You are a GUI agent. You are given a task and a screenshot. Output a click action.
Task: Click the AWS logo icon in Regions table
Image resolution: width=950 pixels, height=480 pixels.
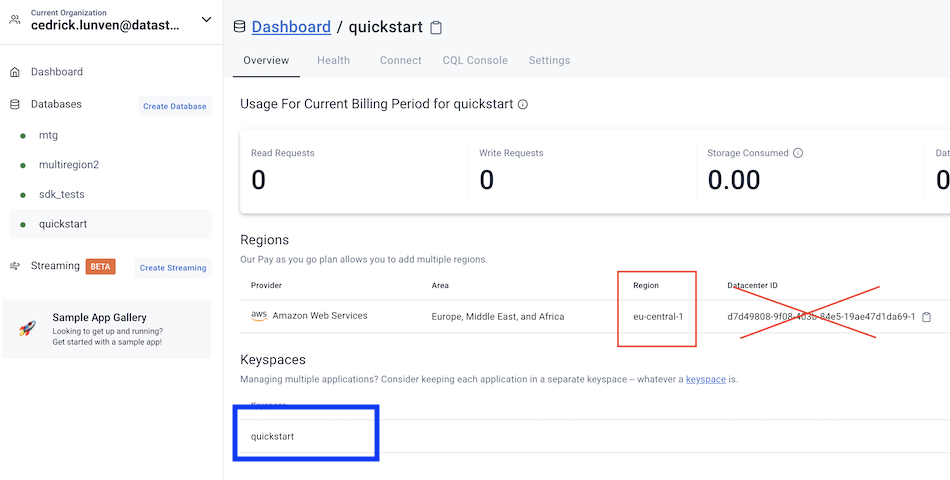click(x=259, y=315)
